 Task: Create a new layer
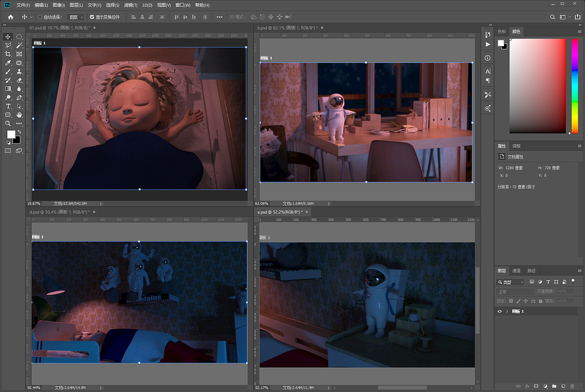(x=563, y=387)
